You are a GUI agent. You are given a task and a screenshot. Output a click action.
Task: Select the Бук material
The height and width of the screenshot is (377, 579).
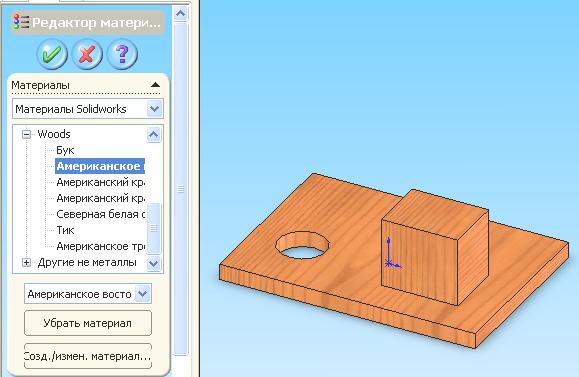(65, 150)
